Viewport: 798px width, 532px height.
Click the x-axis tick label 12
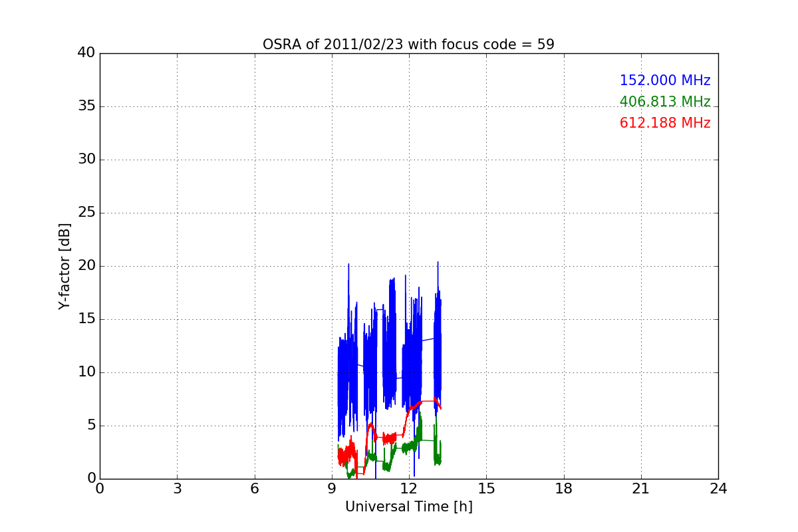[x=409, y=489]
